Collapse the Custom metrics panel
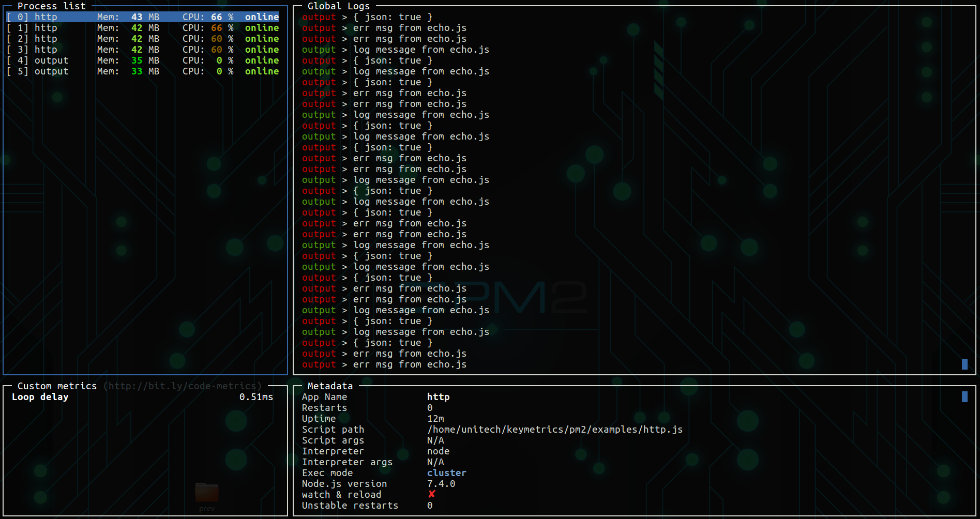This screenshot has width=980, height=519. (x=56, y=386)
